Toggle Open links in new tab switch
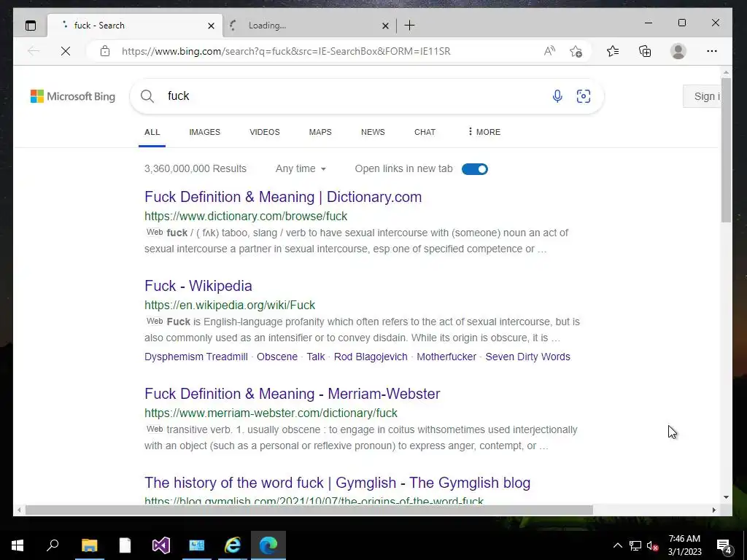The width and height of the screenshot is (747, 560). click(474, 169)
